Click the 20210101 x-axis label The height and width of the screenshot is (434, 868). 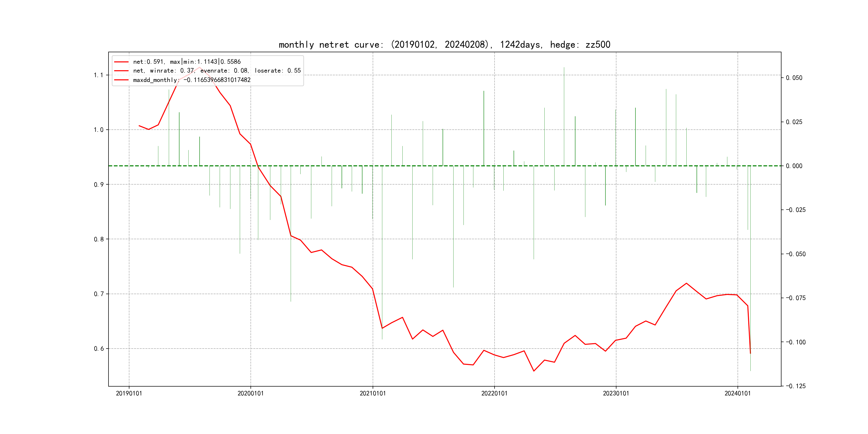[372, 393]
